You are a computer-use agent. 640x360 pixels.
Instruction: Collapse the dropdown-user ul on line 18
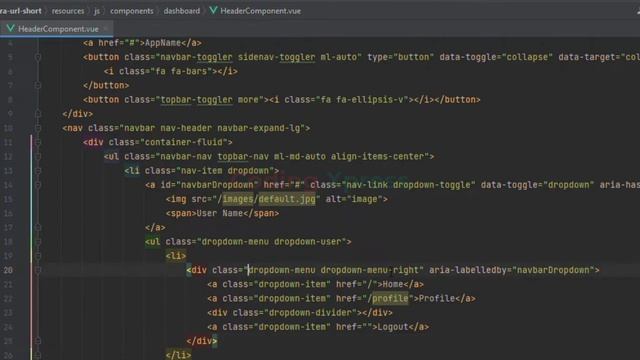[x=38, y=242]
